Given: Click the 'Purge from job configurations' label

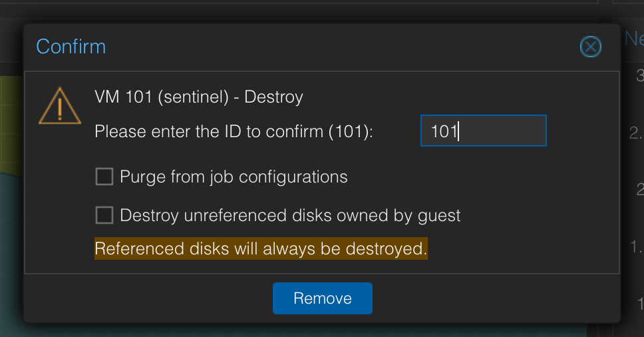Looking at the screenshot, I should coord(234,176).
